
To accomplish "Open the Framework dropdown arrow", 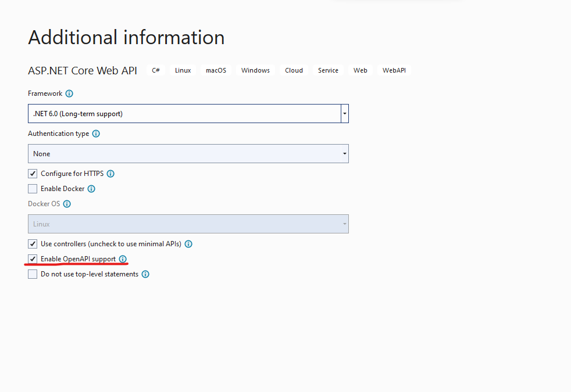I will (344, 113).
